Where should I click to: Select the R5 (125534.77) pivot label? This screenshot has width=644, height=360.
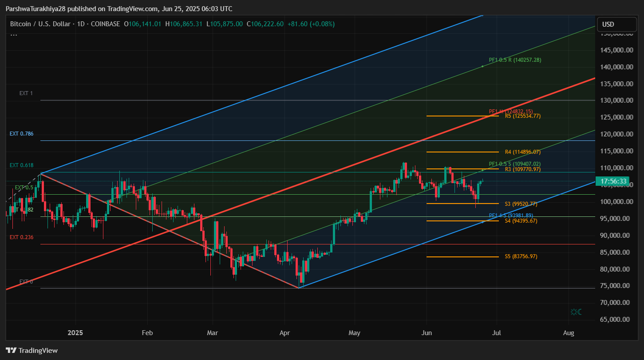(523, 116)
